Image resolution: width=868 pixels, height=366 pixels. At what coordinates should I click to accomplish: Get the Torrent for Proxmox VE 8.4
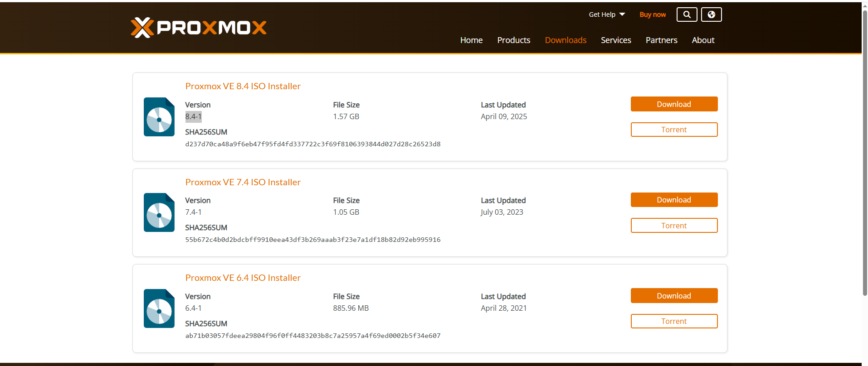674,130
